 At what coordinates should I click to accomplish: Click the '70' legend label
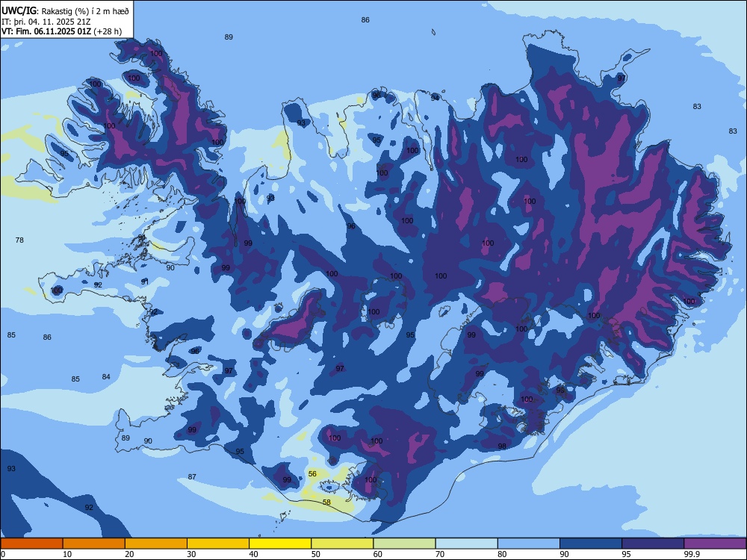[440, 554]
